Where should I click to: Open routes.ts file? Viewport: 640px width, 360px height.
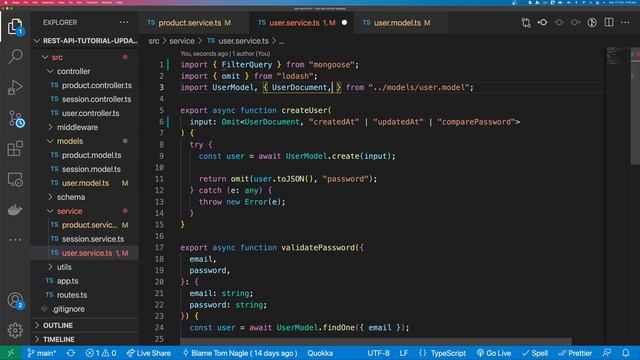pos(86,295)
